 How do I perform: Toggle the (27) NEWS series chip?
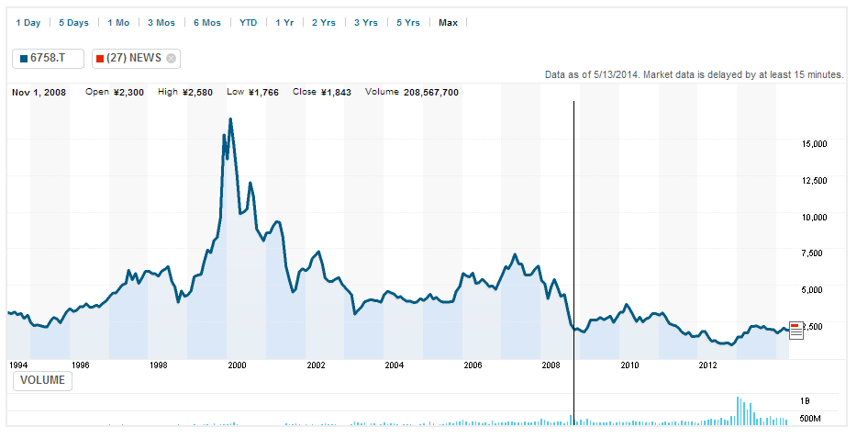[x=133, y=59]
